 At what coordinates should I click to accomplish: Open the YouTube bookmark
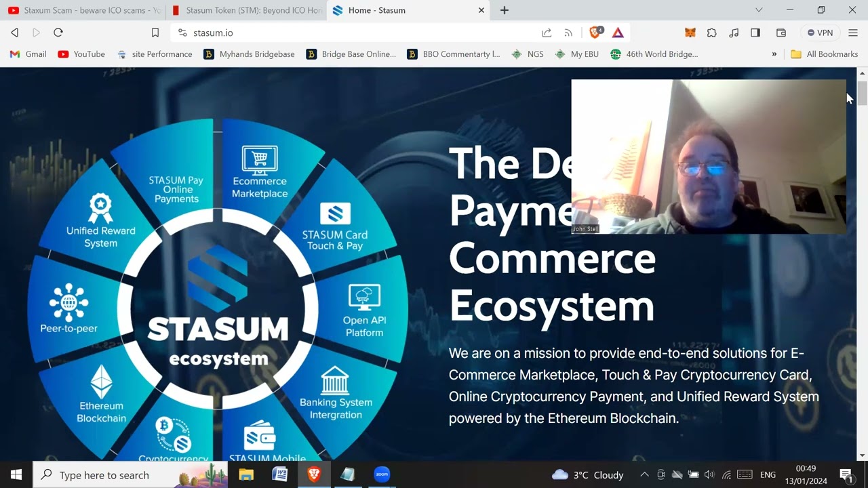coord(81,54)
